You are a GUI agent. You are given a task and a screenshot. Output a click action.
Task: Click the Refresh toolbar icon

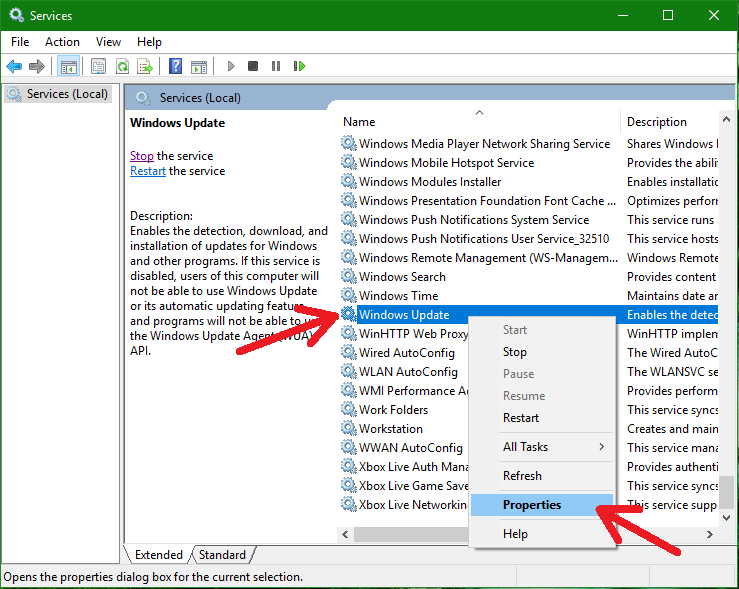(123, 66)
